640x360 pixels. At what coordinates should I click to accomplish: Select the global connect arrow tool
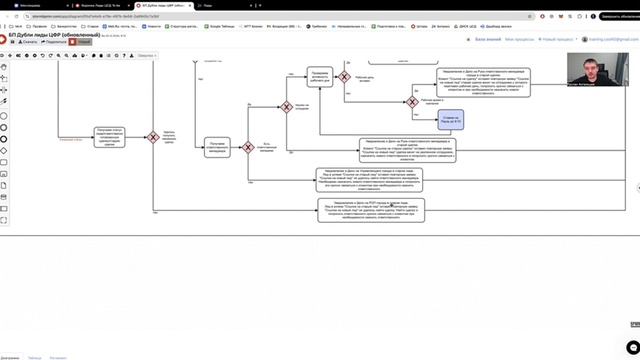pos(4,101)
